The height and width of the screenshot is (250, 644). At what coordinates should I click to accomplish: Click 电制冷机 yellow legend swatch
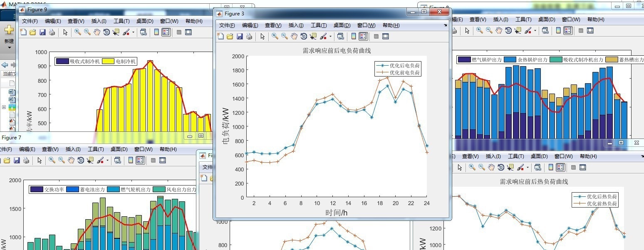[108, 61]
